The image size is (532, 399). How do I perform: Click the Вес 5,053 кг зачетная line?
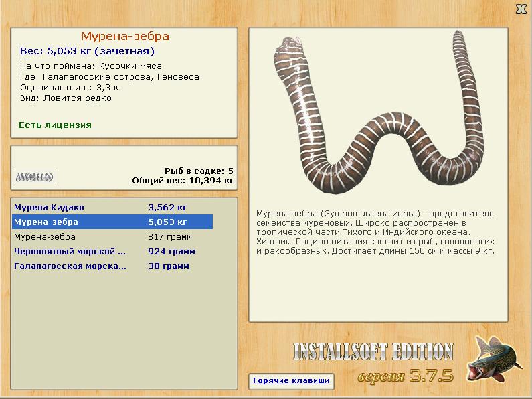[87, 51]
